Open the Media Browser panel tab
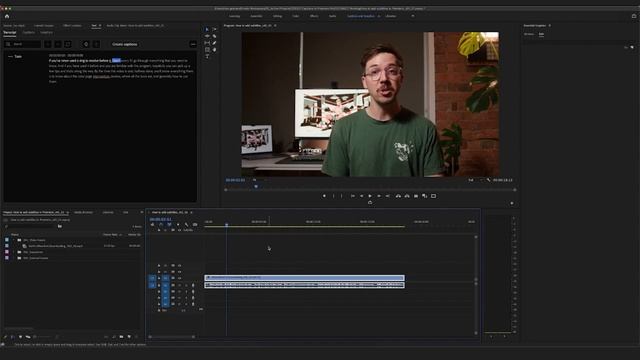Screen dimensions: 640x360 click(x=83, y=212)
